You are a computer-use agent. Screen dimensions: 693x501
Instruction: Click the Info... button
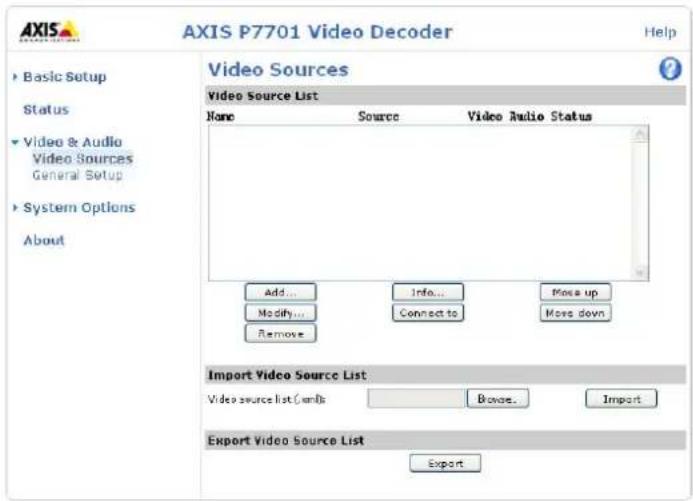pos(428,292)
